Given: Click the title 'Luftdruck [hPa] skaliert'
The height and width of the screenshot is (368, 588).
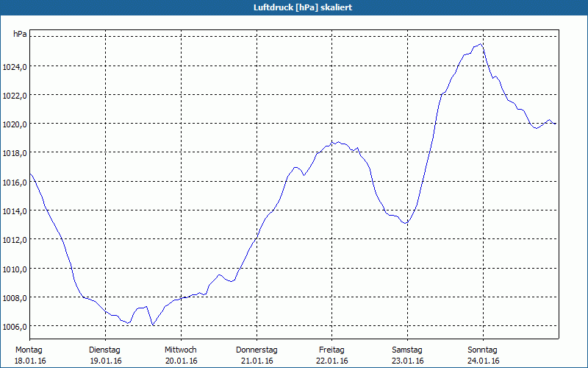Looking at the screenshot, I should pos(303,7).
